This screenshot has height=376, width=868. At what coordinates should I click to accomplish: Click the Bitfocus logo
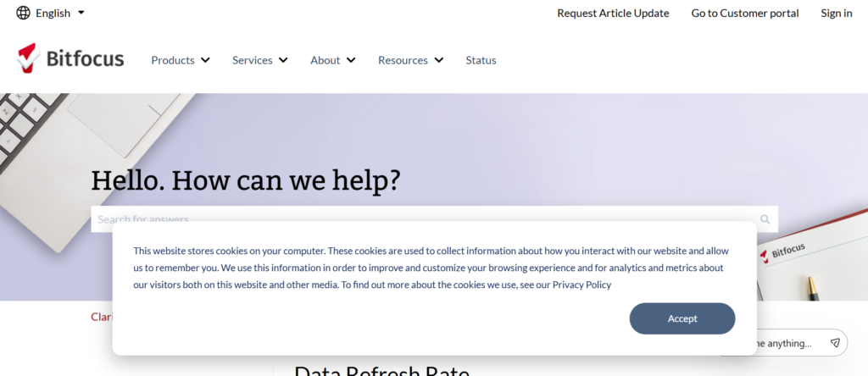[x=71, y=59]
